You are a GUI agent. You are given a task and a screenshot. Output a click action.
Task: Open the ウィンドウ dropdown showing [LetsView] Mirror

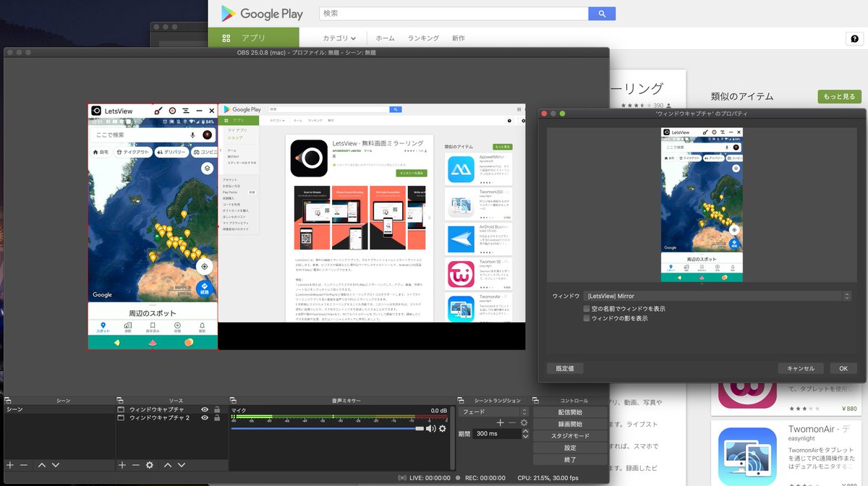(718, 296)
